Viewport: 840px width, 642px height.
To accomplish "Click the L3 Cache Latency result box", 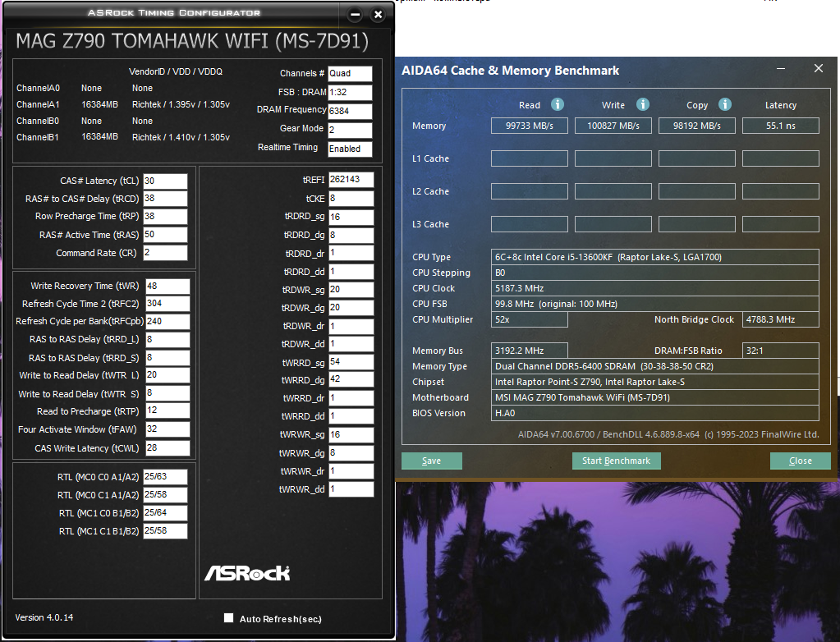I will pos(781,224).
